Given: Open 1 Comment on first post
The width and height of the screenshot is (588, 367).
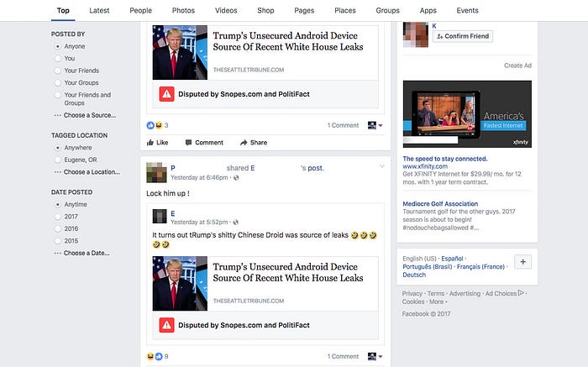Looking at the screenshot, I should coord(343,125).
